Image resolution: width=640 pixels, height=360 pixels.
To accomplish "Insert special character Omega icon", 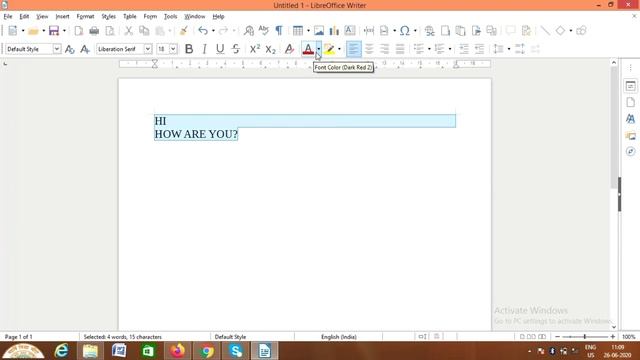I will [x=404, y=31].
